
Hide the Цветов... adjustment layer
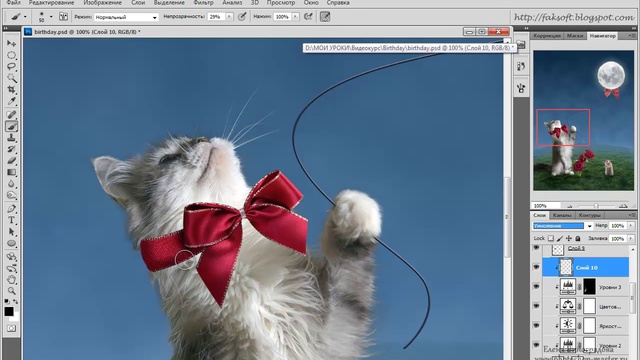[x=536, y=306]
